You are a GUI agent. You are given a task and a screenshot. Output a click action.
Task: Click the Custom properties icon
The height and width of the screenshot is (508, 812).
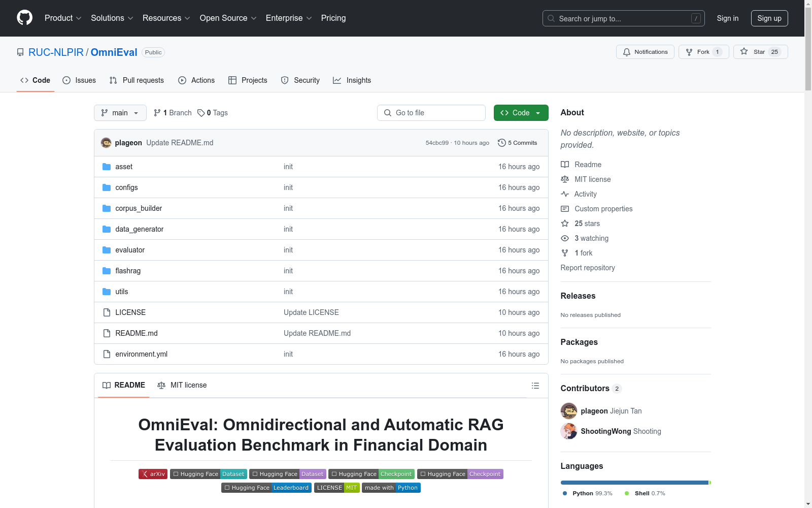click(x=565, y=209)
